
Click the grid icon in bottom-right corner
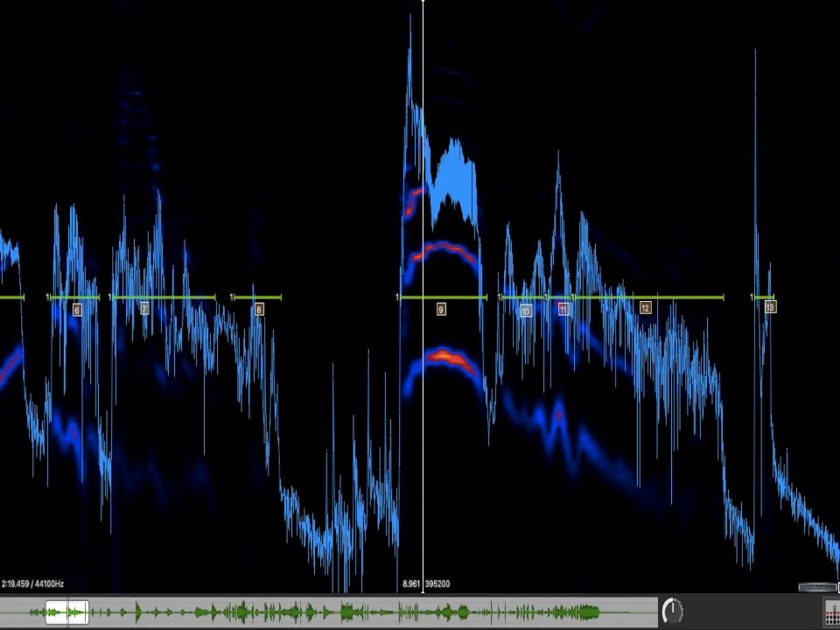pos(831,612)
